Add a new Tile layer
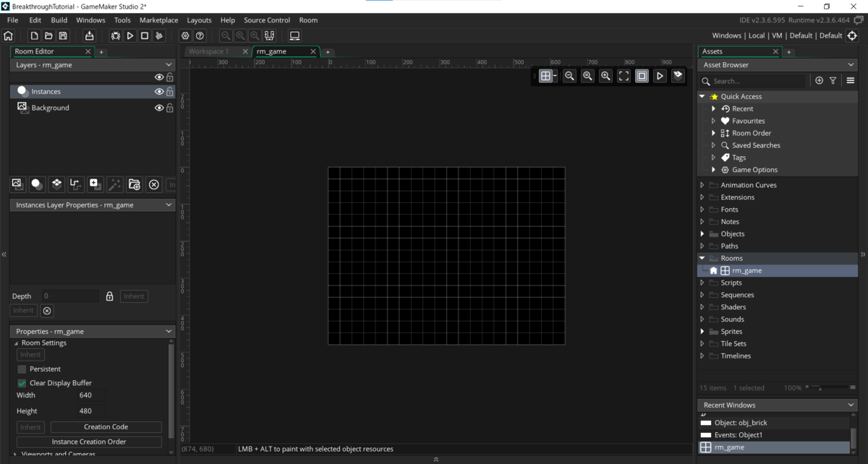The height and width of the screenshot is (464, 868). tap(56, 184)
